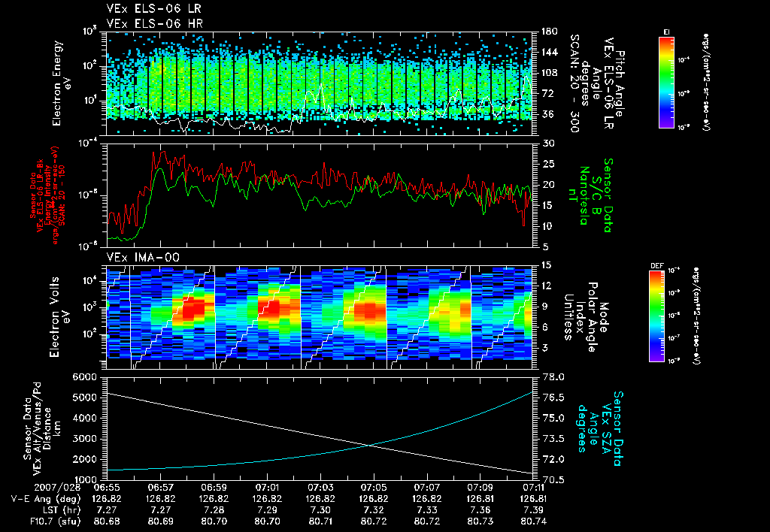Click the 70.5 SZA axis tick label

coord(553,480)
